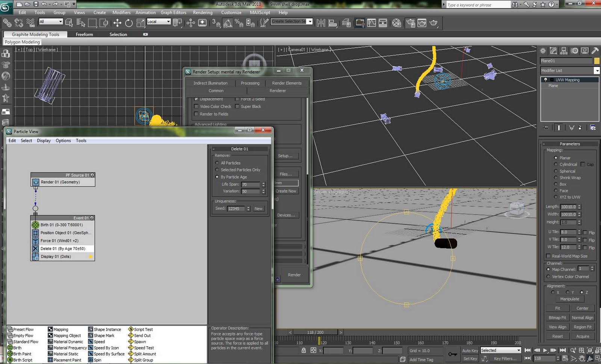Choose Box mapping type
This screenshot has height=364, width=601.
point(556,184)
